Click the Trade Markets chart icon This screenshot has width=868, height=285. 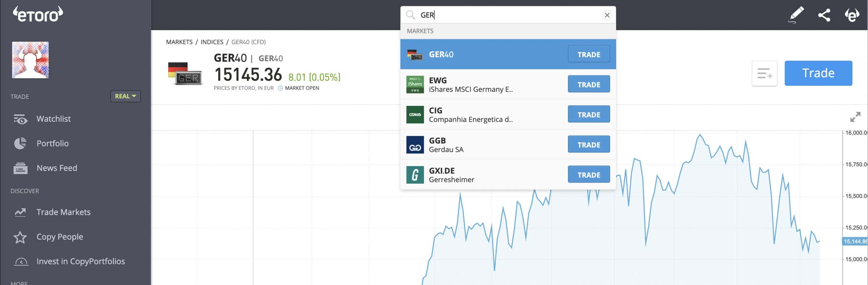point(20,212)
